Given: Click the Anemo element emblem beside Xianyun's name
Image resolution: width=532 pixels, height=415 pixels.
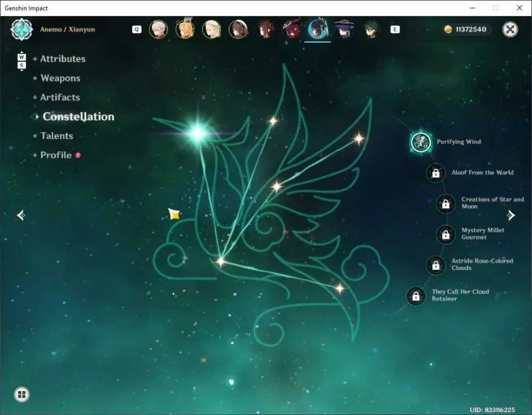Looking at the screenshot, I should tap(22, 29).
